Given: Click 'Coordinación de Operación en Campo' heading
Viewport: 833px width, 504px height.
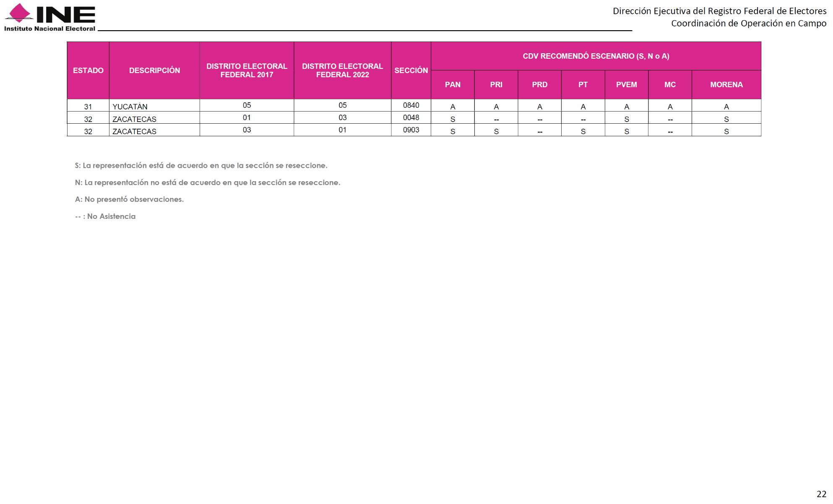Looking at the screenshot, I should [x=748, y=23].
